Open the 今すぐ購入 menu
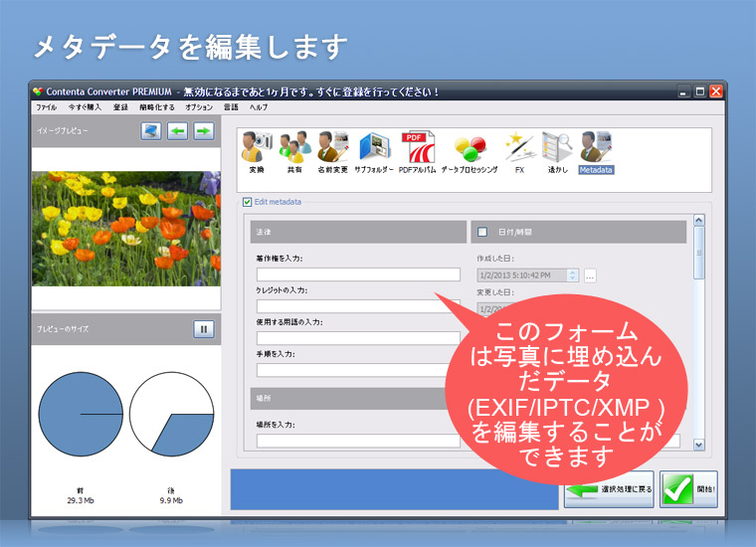Screen dimensions: 756x547 point(85,107)
